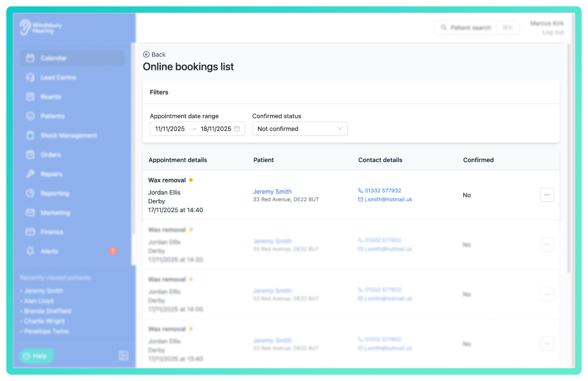This screenshot has height=381, width=588.
Task: Open Jeremy Smith link in the 13:40 row
Action: 272,340
